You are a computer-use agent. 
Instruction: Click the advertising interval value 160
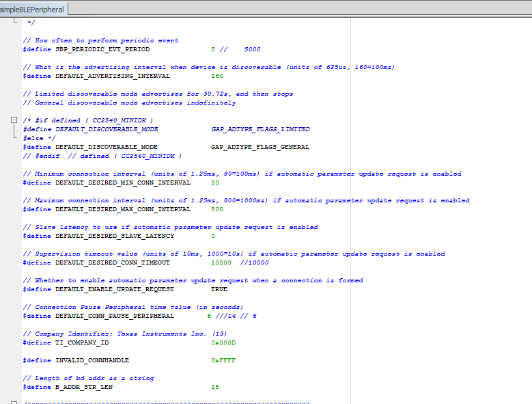tap(217, 76)
